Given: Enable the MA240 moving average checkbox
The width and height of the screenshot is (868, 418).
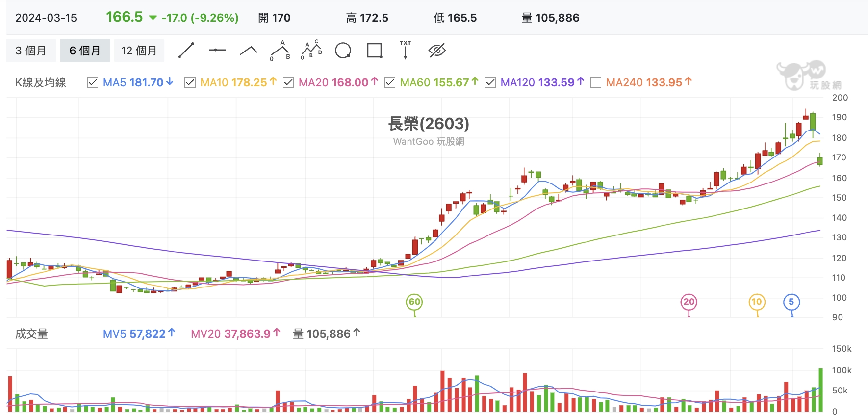Looking at the screenshot, I should pos(596,82).
